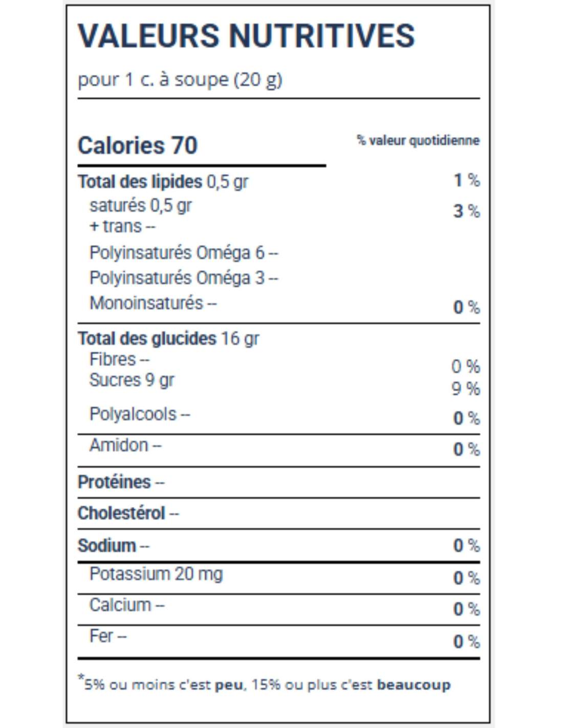Click the + trans entry
563x728 pixels.
[x=122, y=226]
